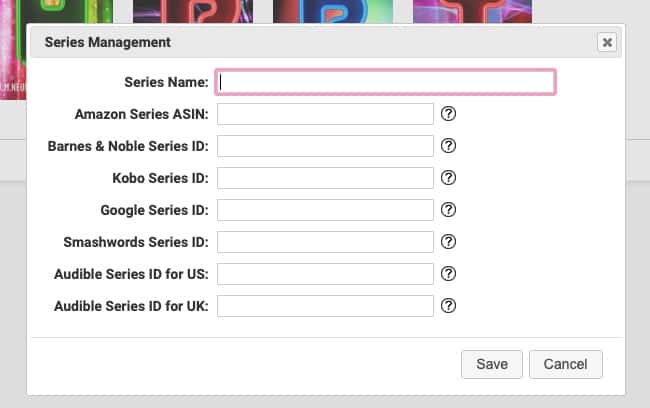The width and height of the screenshot is (650, 408).
Task: Select the Kobo Series ID text box
Action: (x=325, y=178)
